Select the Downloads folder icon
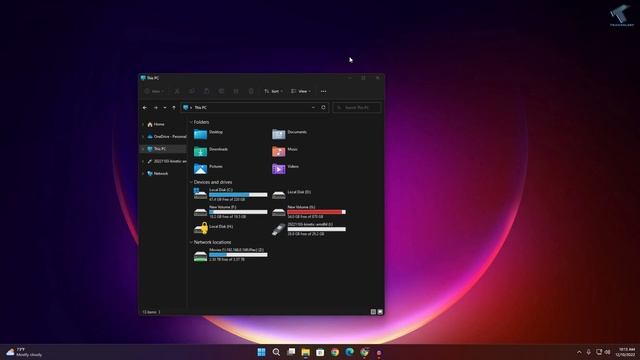Image resolution: width=640 pixels, height=360 pixels. click(x=200, y=151)
